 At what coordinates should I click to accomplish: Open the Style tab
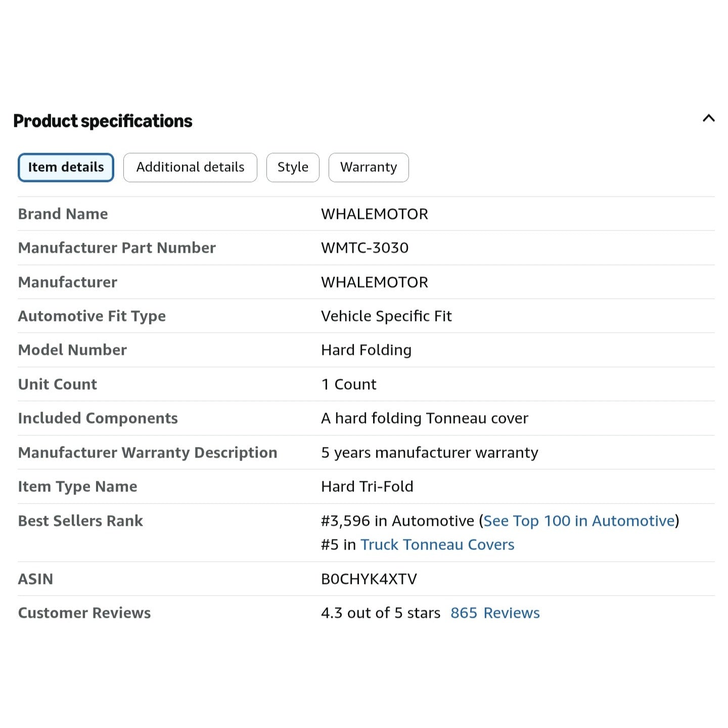293,167
